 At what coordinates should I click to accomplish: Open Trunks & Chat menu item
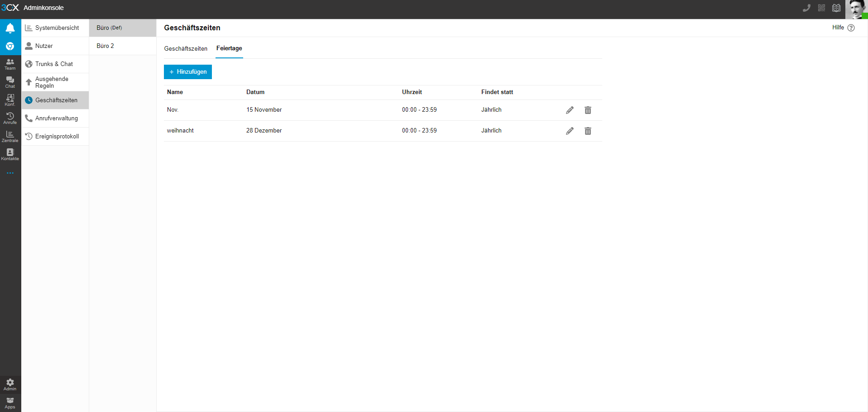tap(54, 64)
